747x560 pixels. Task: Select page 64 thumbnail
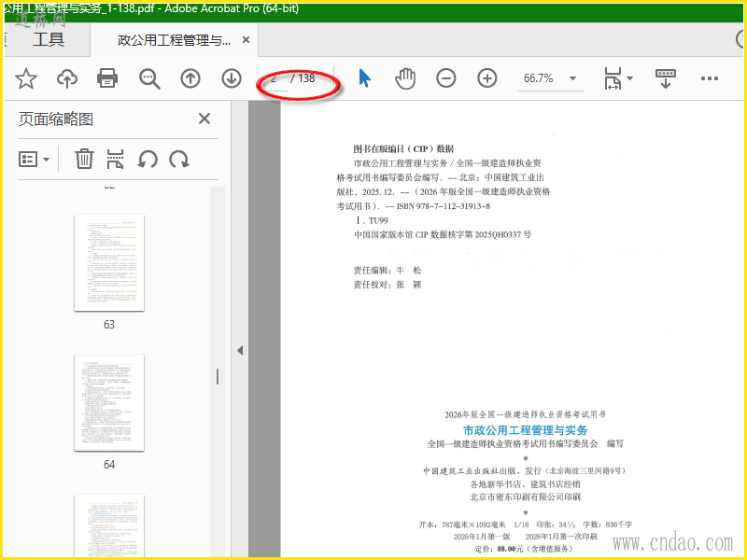[x=109, y=403]
